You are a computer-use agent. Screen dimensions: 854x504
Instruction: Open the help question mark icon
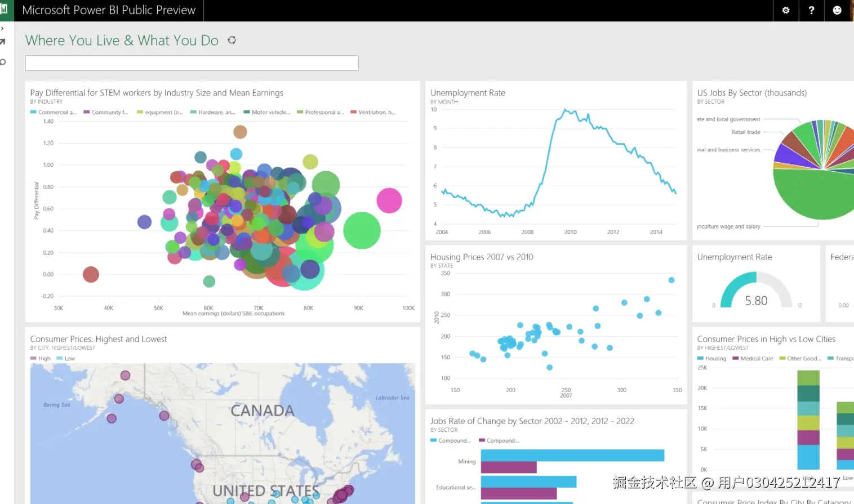point(811,10)
